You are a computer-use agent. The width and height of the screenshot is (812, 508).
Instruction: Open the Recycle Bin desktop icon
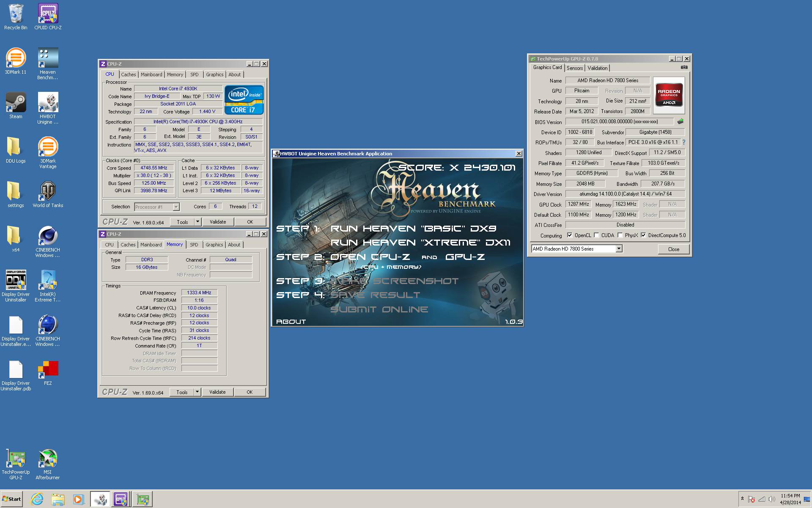(16, 17)
